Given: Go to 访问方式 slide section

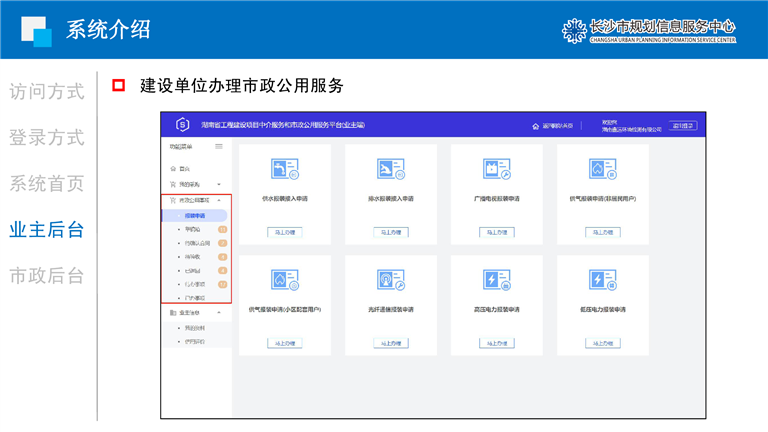Looking at the screenshot, I should tap(46, 91).
